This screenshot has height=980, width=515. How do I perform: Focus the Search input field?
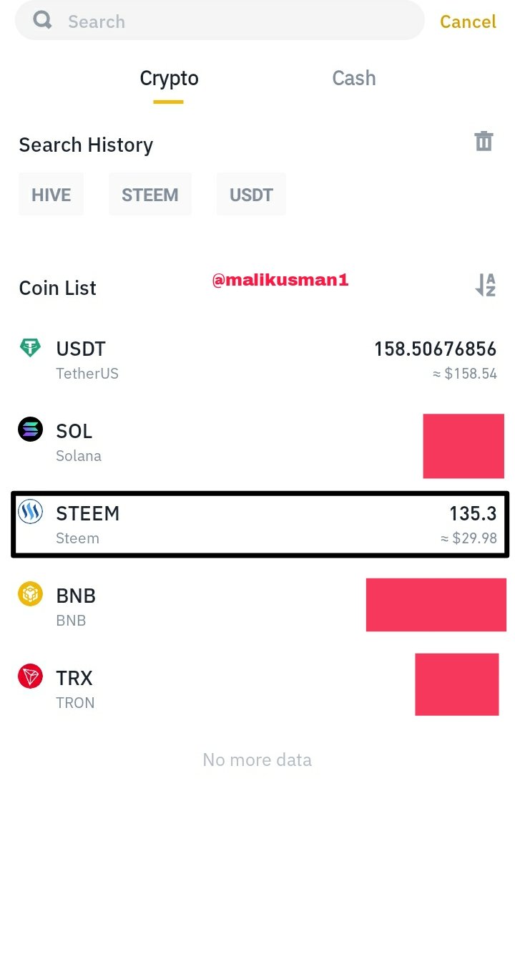click(220, 20)
